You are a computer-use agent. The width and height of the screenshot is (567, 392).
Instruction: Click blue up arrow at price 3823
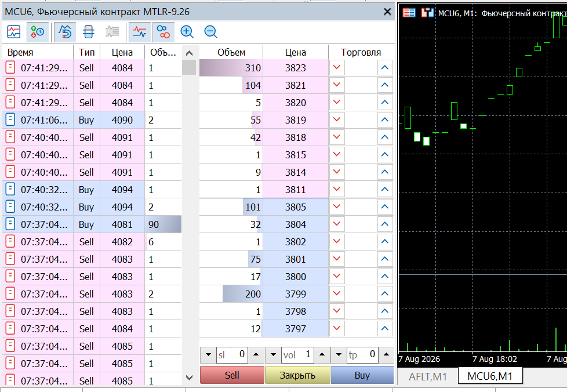pyautogui.click(x=385, y=68)
